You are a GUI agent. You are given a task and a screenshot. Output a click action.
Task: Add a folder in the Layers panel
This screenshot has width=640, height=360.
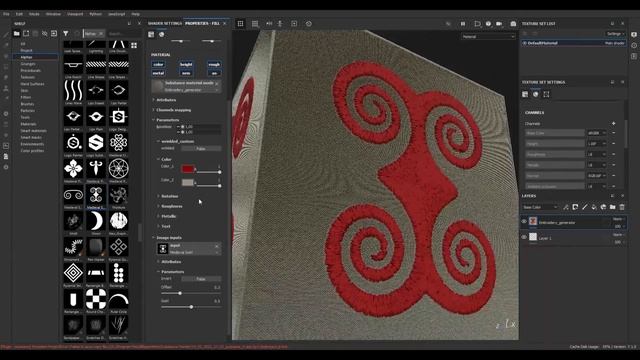point(613,207)
